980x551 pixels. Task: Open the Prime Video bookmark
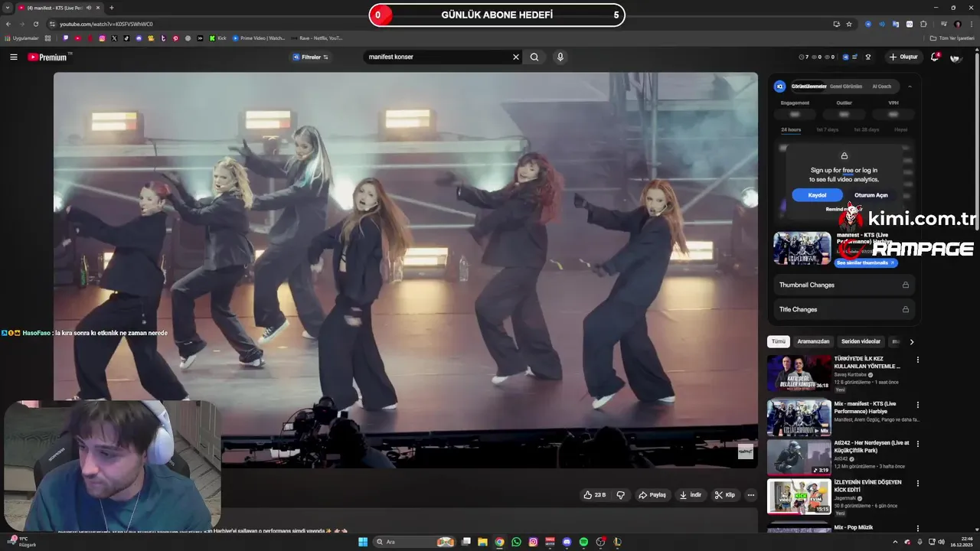point(259,37)
